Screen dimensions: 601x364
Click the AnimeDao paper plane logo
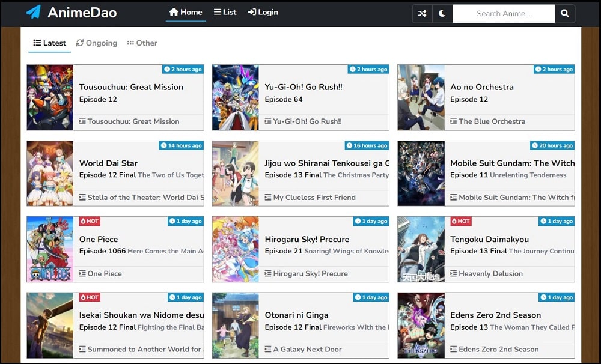(34, 12)
